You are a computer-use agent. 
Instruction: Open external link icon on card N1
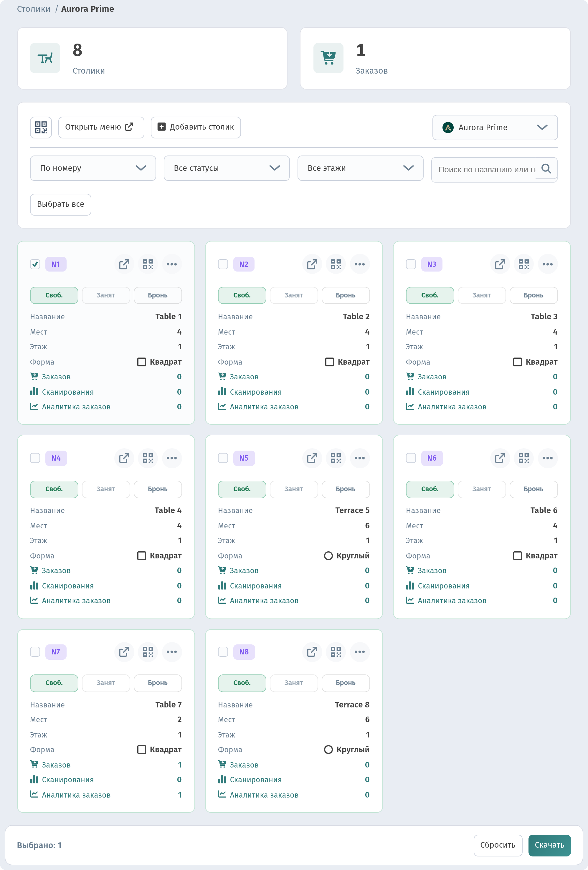coord(124,264)
